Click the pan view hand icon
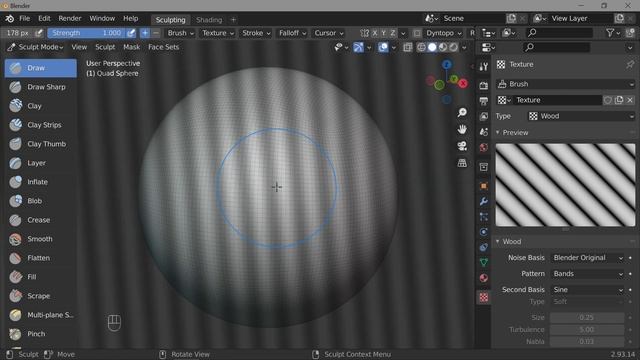The image size is (640, 360). pyautogui.click(x=462, y=129)
